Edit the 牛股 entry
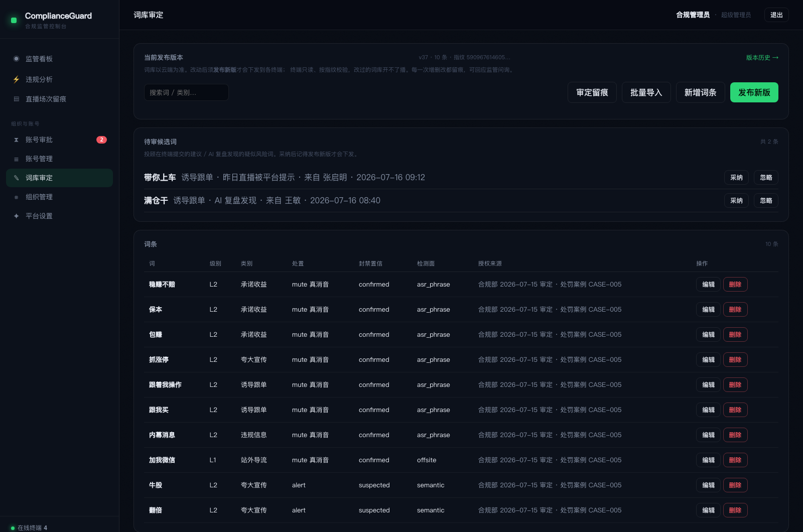Screen dimensions: 803x532 [708, 485]
